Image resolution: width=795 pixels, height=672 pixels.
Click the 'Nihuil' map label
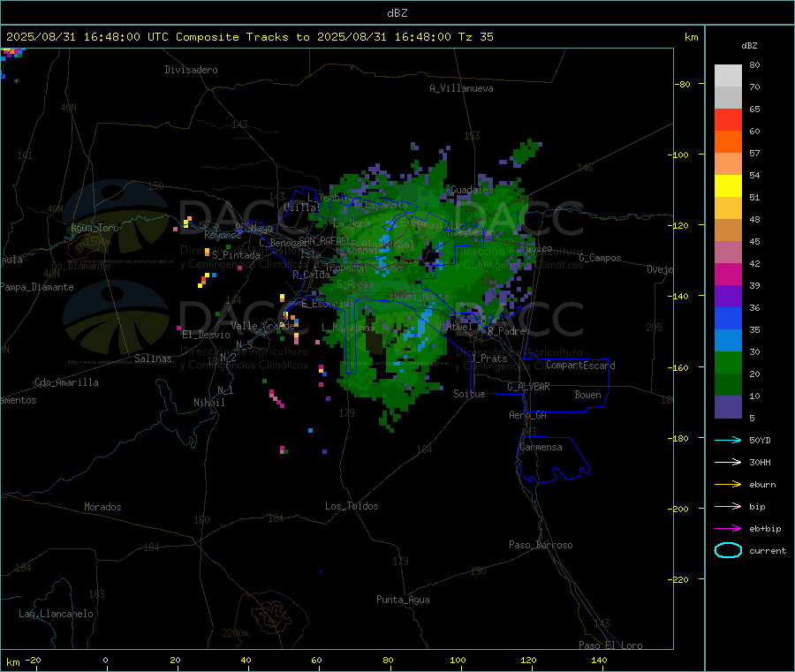(x=208, y=403)
